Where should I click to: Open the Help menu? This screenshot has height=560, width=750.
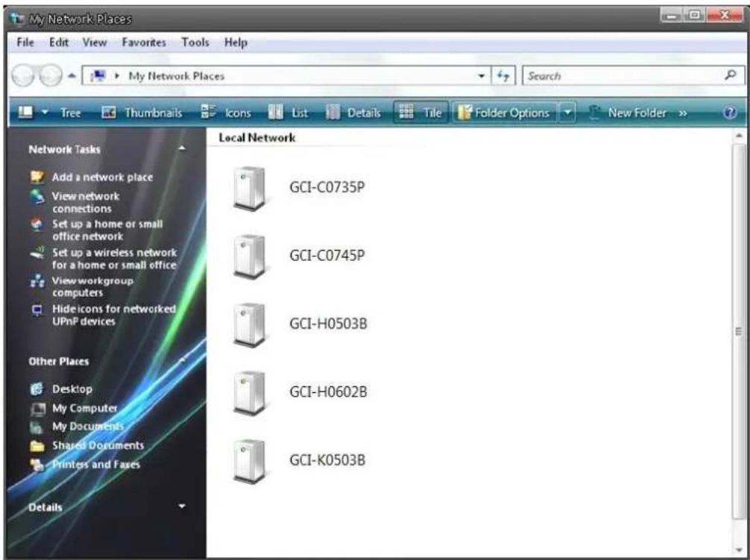pos(236,42)
